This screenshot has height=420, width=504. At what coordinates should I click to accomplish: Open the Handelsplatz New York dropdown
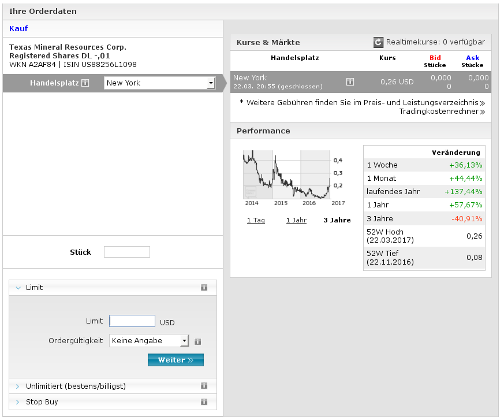[159, 83]
